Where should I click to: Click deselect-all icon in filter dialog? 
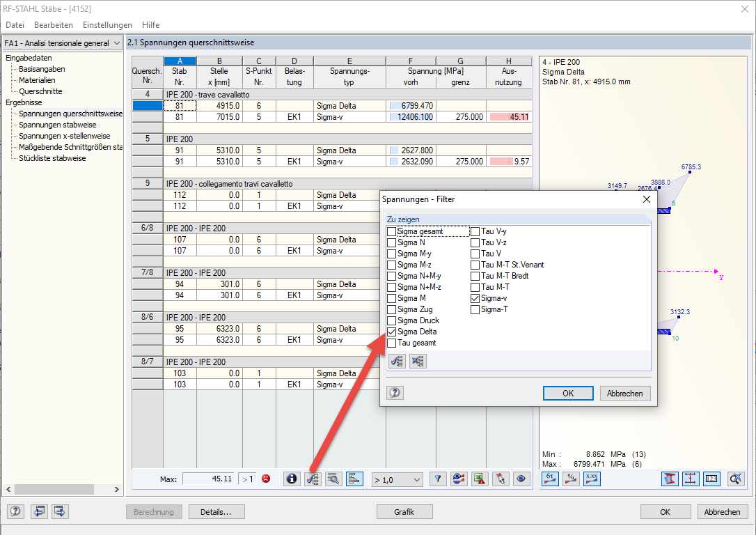pyautogui.click(x=418, y=361)
